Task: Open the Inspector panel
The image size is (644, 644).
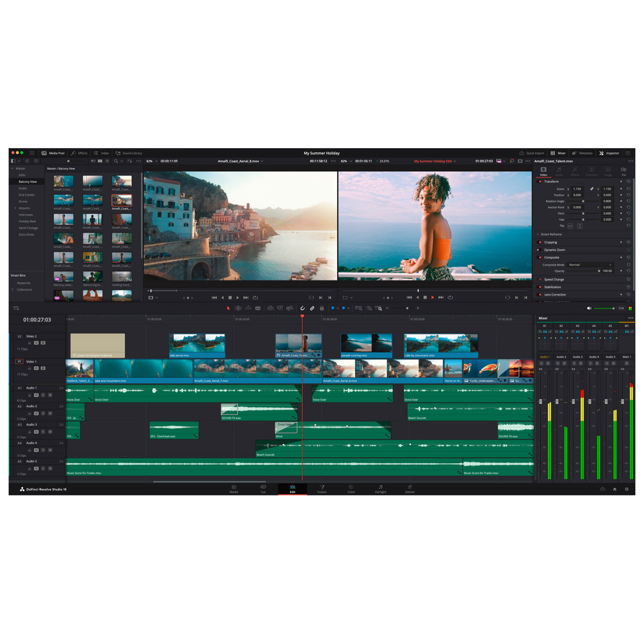Action: pos(609,153)
